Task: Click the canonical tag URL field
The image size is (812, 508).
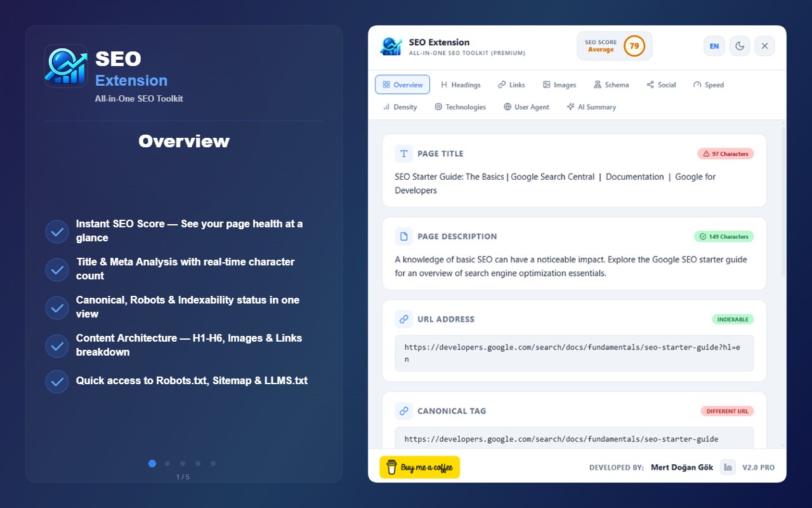Action: pos(574,438)
